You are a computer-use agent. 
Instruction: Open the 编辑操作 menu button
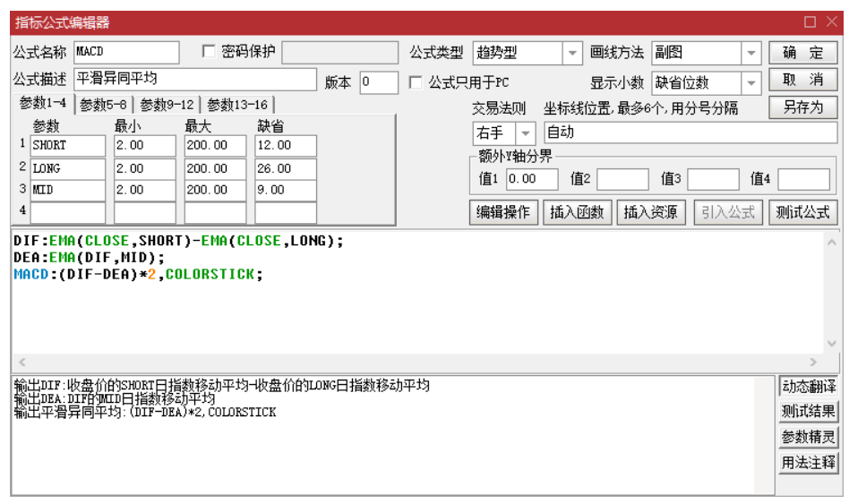point(502,212)
